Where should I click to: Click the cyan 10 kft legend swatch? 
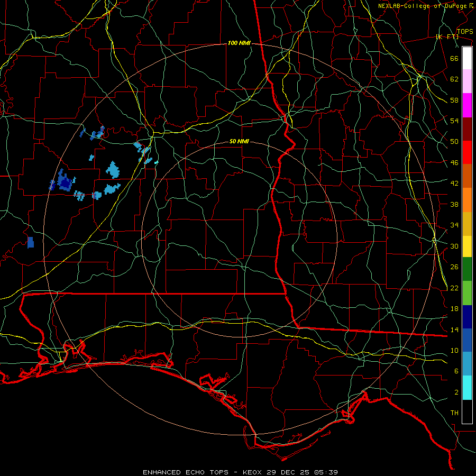pyautogui.click(x=467, y=388)
